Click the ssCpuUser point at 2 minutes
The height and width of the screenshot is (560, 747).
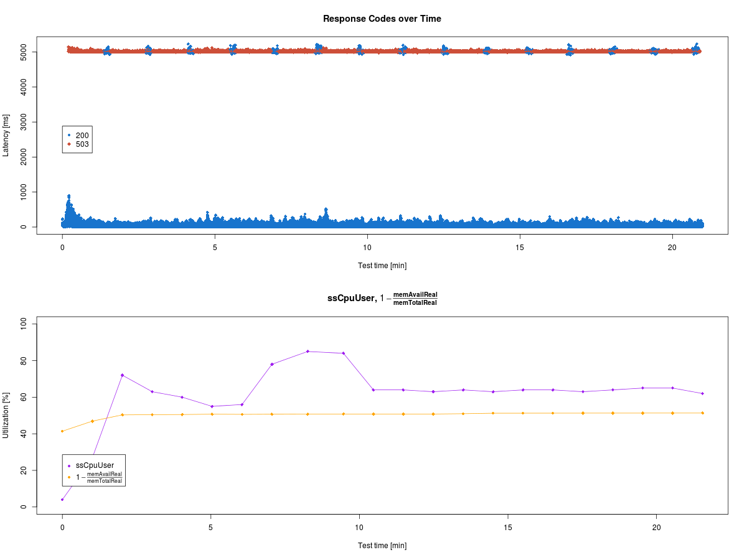[122, 375]
